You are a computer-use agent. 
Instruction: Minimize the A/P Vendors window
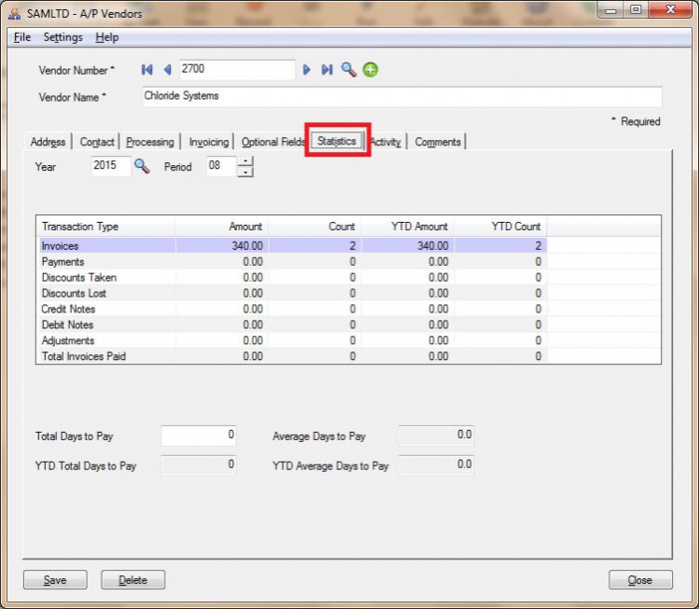pyautogui.click(x=610, y=10)
